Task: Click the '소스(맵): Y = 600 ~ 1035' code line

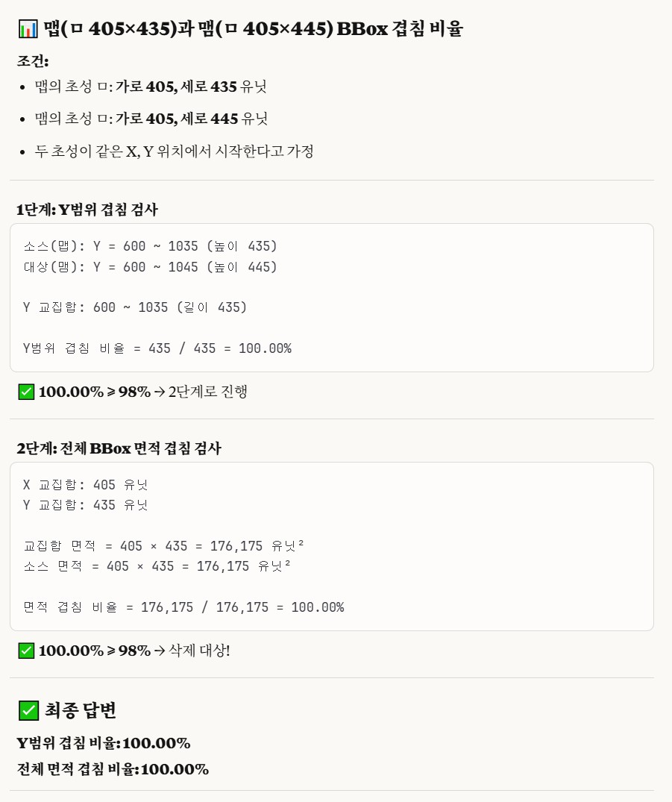Action: (150, 246)
